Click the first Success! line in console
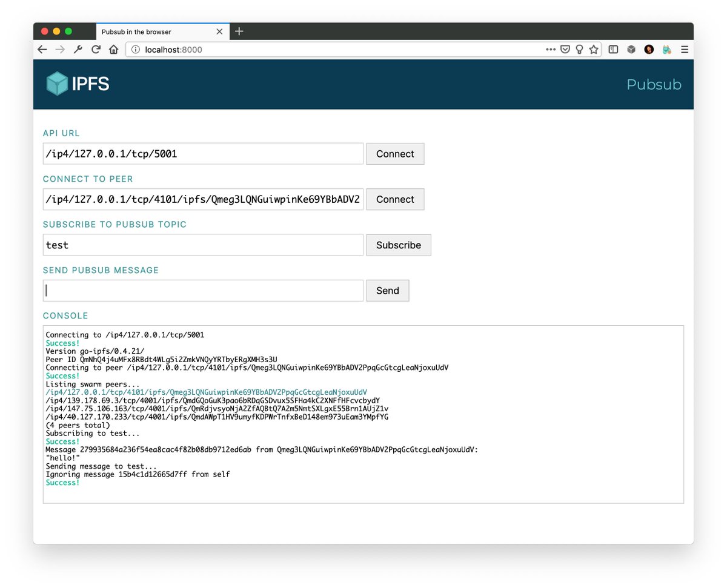 tap(62, 343)
